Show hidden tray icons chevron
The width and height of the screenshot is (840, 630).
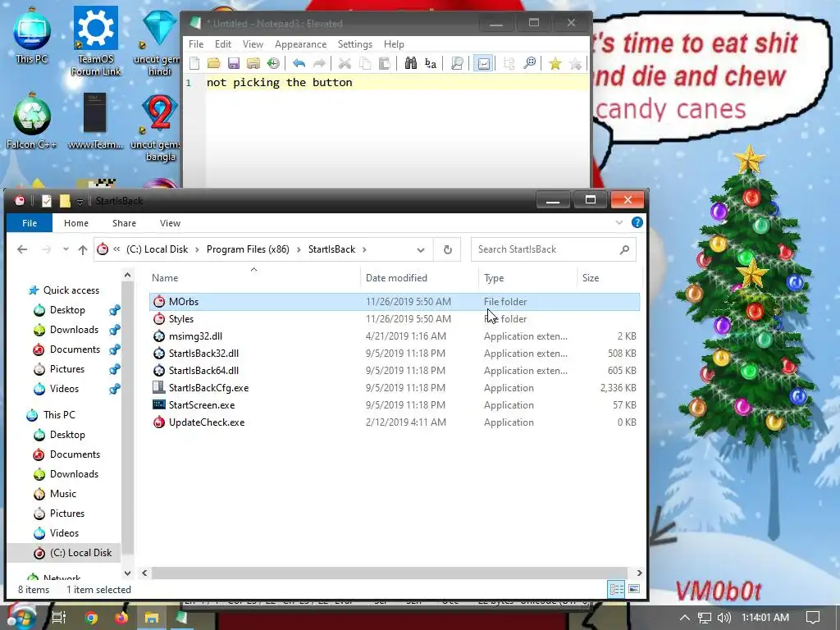coord(685,618)
